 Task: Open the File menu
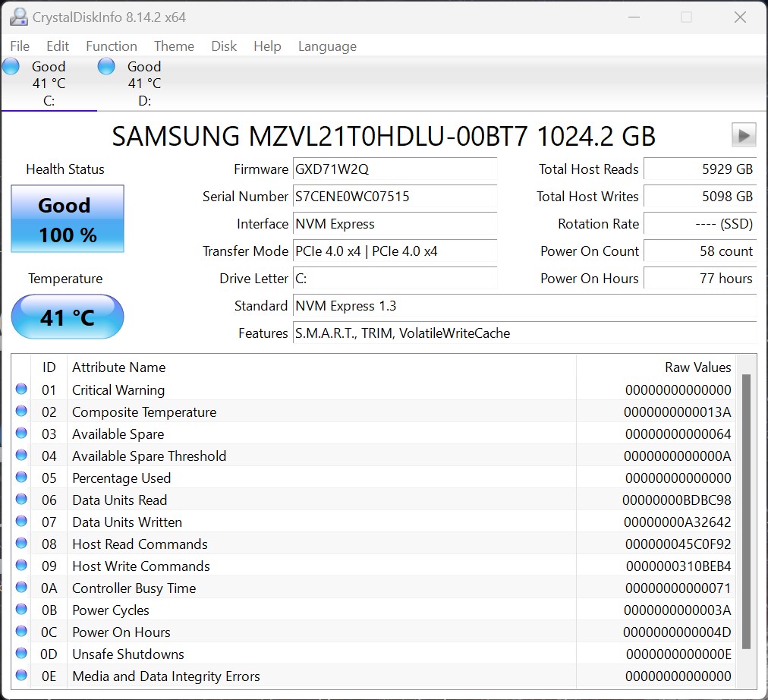pyautogui.click(x=20, y=46)
